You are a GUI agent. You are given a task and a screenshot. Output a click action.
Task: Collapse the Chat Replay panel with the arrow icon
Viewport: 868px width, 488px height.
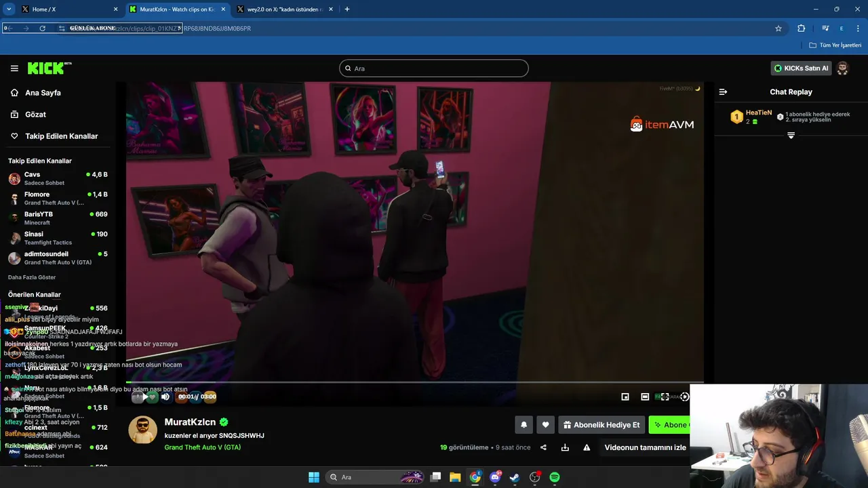[x=723, y=91]
